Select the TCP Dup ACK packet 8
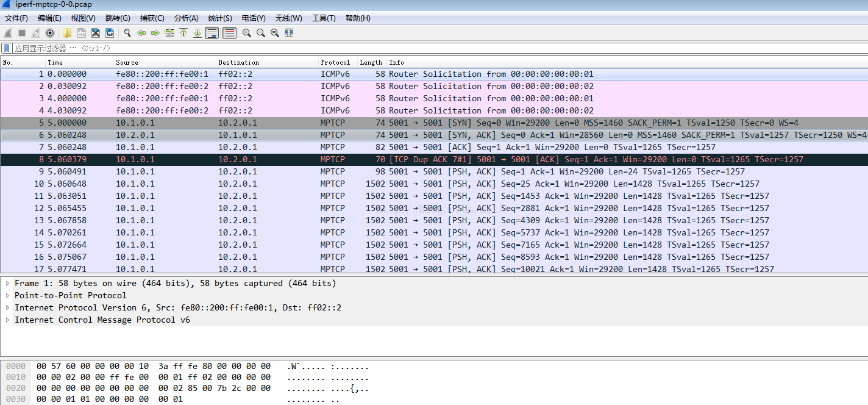The height and width of the screenshot is (405, 868). 434,159
